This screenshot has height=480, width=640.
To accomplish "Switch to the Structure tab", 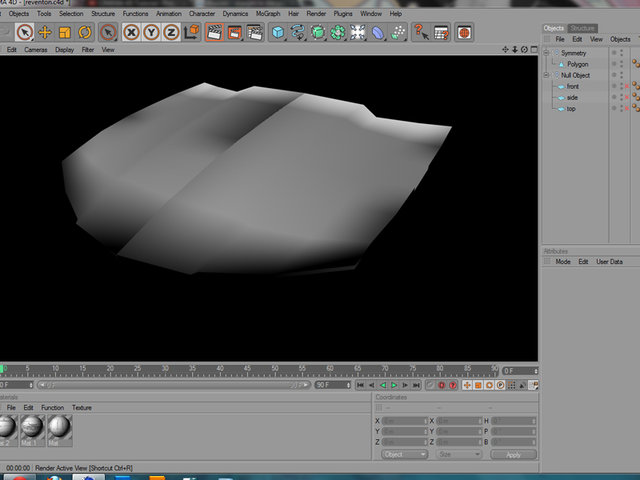I will [x=582, y=28].
